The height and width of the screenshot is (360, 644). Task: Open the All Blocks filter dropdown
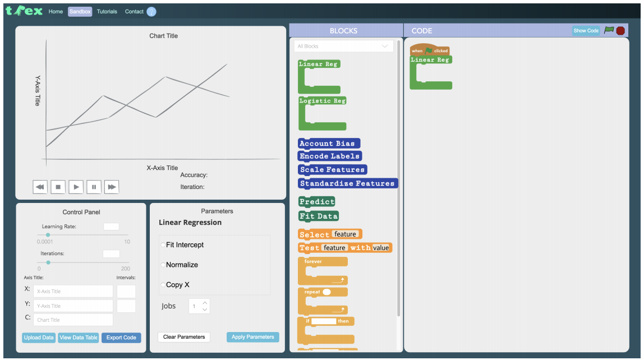tap(343, 45)
